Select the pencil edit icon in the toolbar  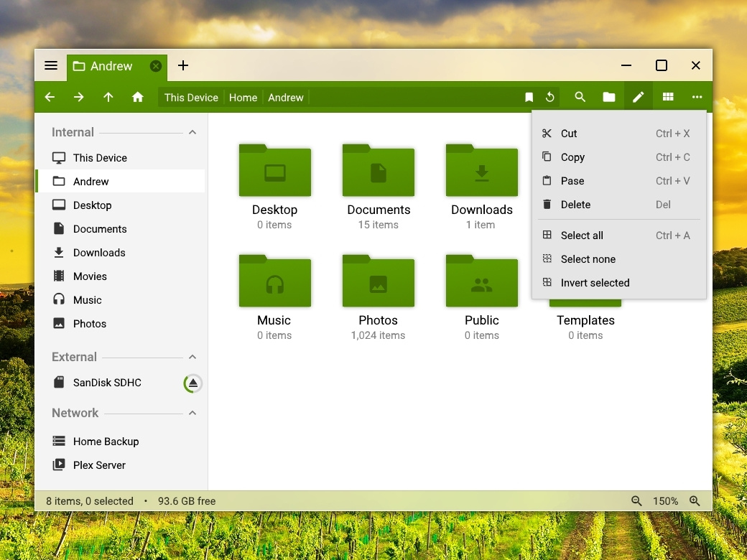click(x=639, y=96)
